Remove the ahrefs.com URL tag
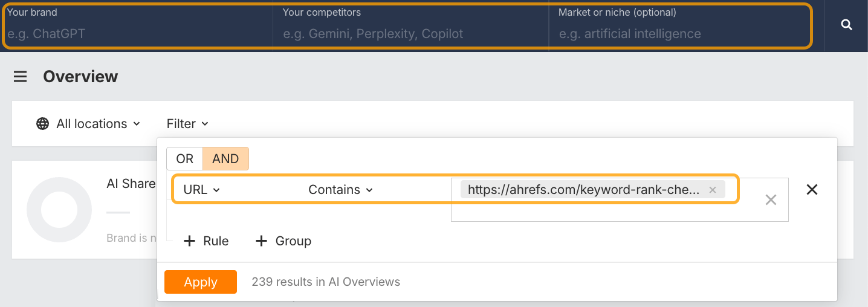Viewport: 868px width, 307px height. [x=712, y=190]
